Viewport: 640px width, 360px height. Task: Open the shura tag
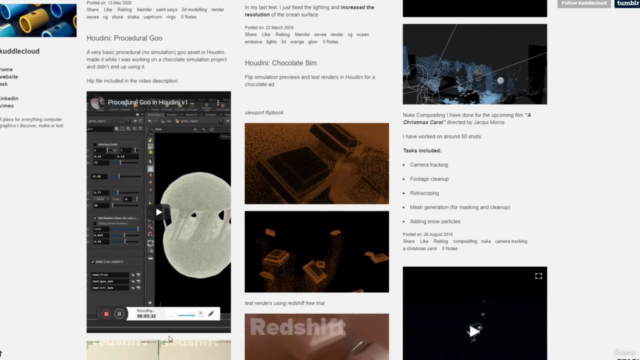[x=117, y=17]
